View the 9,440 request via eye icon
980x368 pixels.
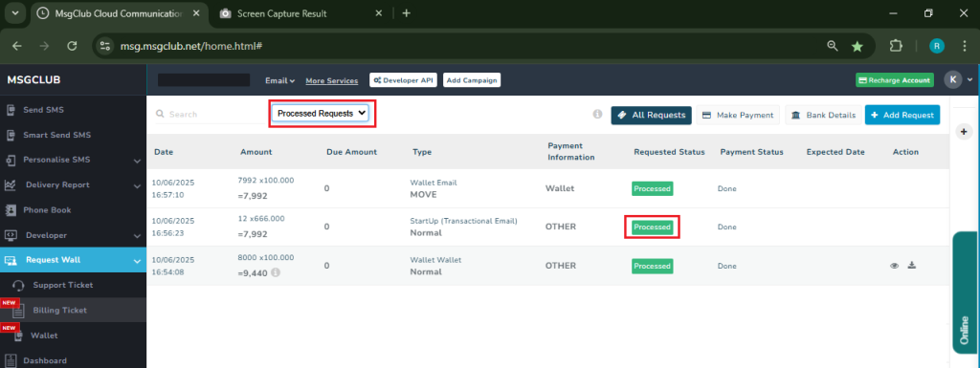tap(895, 266)
